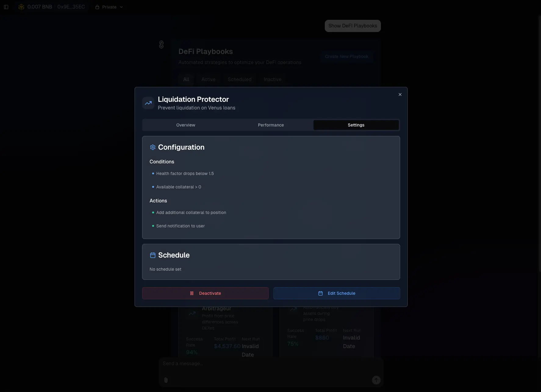
Task: Click the Liquidation Protector heading
Action: tap(193, 99)
